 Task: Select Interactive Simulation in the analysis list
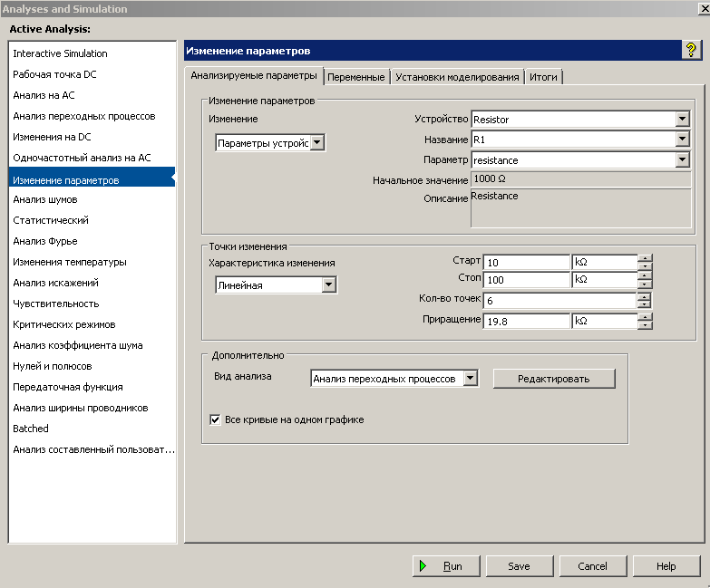point(60,53)
